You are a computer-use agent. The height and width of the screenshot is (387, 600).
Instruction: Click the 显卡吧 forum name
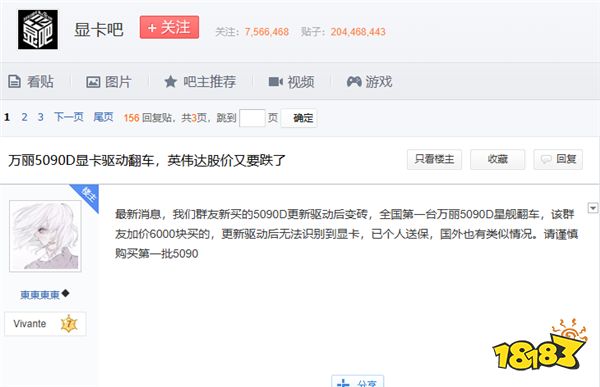99,30
